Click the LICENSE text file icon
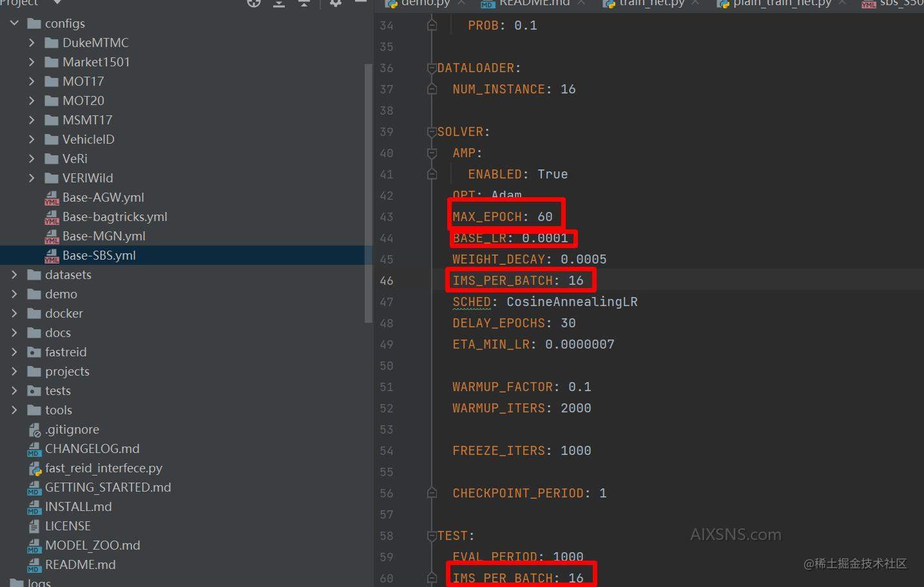Screen dimensions: 924x587 pyautogui.click(x=34, y=526)
